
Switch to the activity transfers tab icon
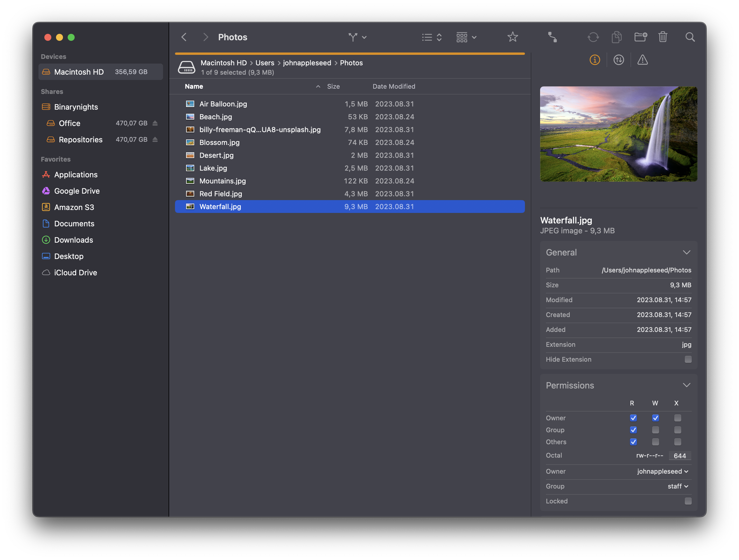tap(618, 60)
